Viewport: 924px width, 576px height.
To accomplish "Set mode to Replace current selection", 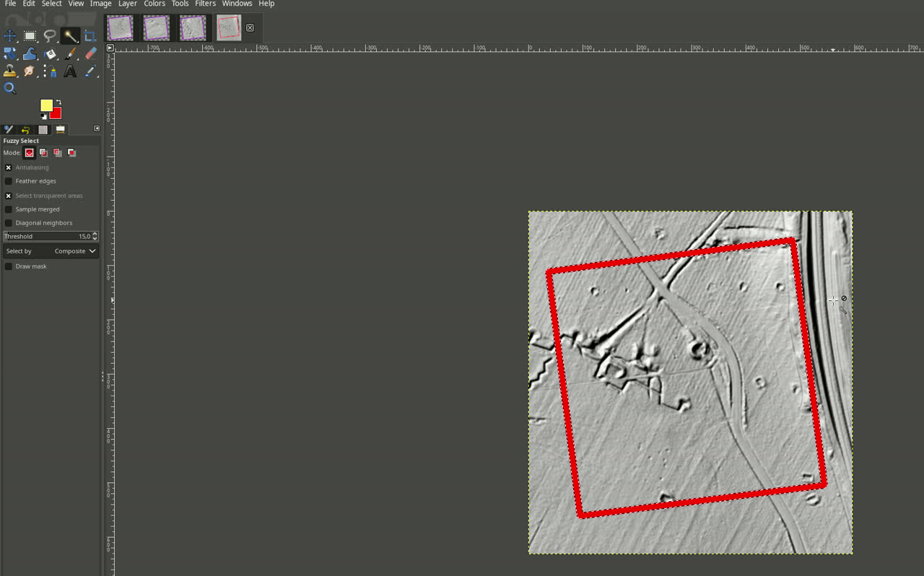I will click(x=30, y=152).
